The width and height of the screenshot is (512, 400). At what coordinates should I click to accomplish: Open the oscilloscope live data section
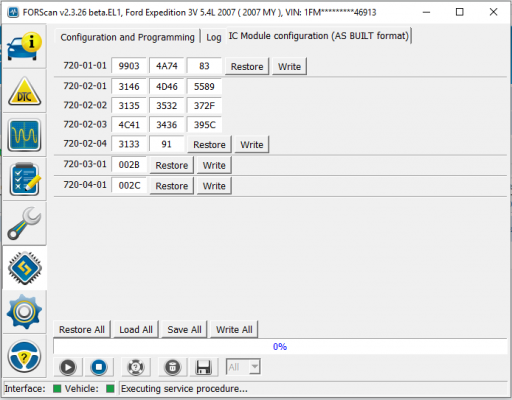pos(24,135)
